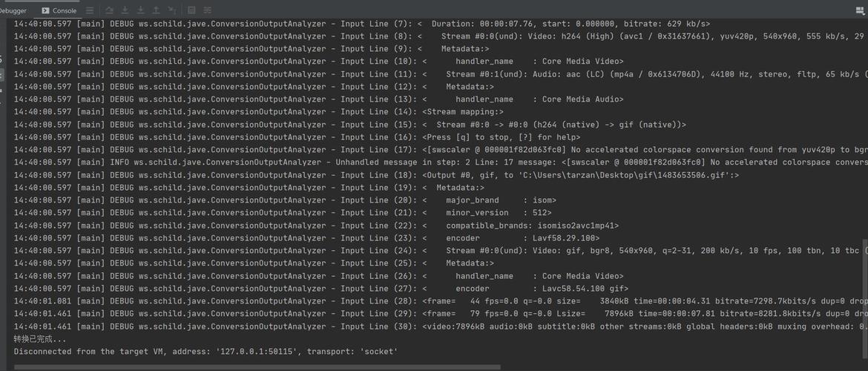Viewport: 868px width, 371px height.
Task: Click the Run to Cursor icon
Action: [172, 10]
